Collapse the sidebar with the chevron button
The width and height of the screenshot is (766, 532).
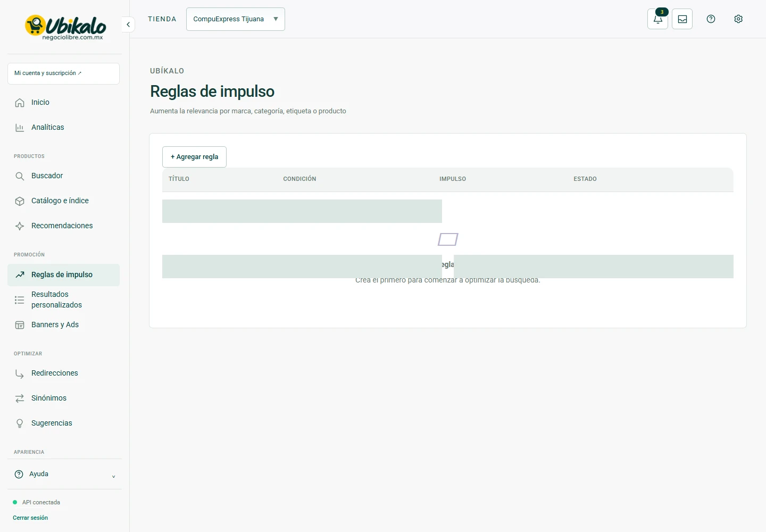128,24
